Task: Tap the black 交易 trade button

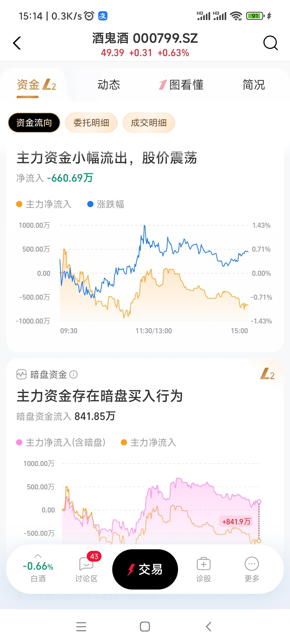Action: coord(145,569)
